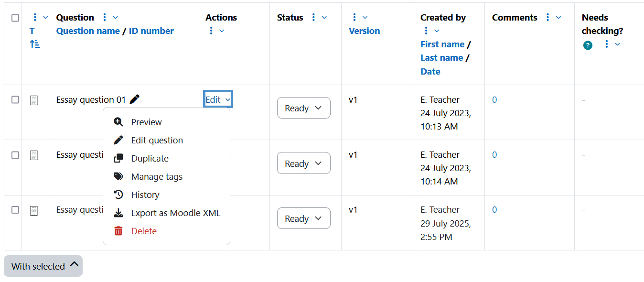Click the 24 July 2023, 10:14 AM date text
Image resolution: width=644 pixels, height=282 pixels.
coord(446,175)
